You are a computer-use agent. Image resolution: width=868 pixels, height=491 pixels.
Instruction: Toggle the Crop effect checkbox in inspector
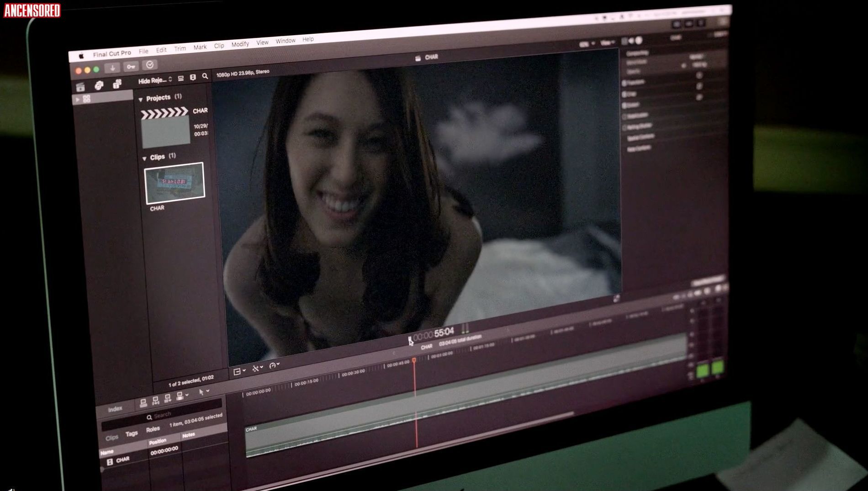625,94
